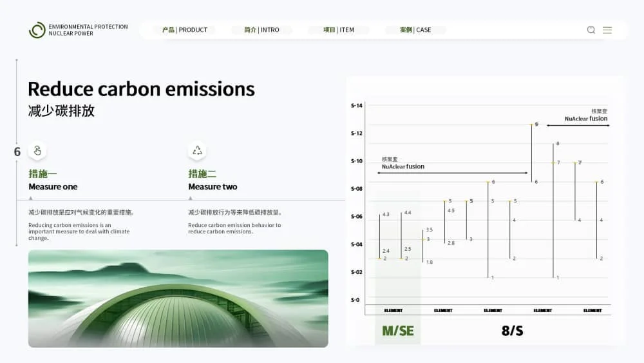Open the PRODUCT navigation item
This screenshot has height=363, width=644.
[x=185, y=30]
